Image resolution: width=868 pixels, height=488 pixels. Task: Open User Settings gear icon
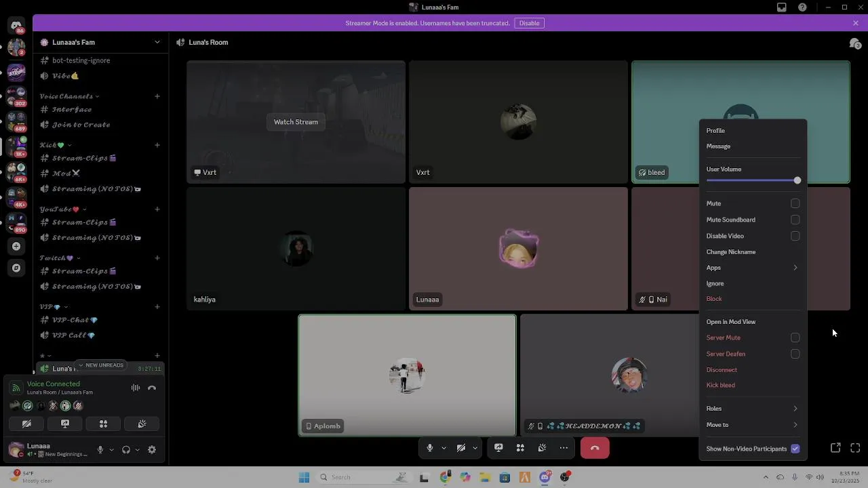coord(152,449)
